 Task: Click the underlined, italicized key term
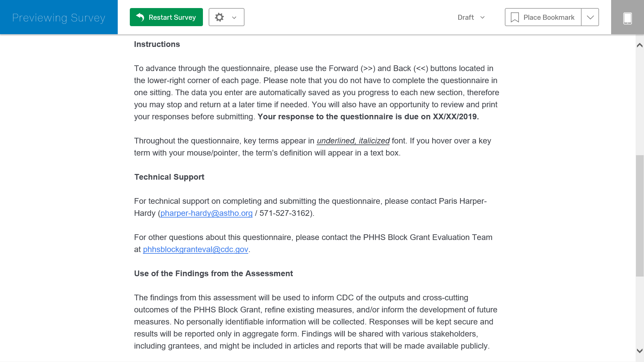point(353,141)
